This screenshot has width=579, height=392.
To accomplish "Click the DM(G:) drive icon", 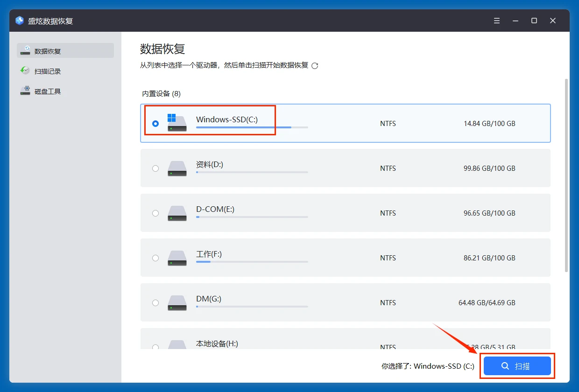I will 177,303.
